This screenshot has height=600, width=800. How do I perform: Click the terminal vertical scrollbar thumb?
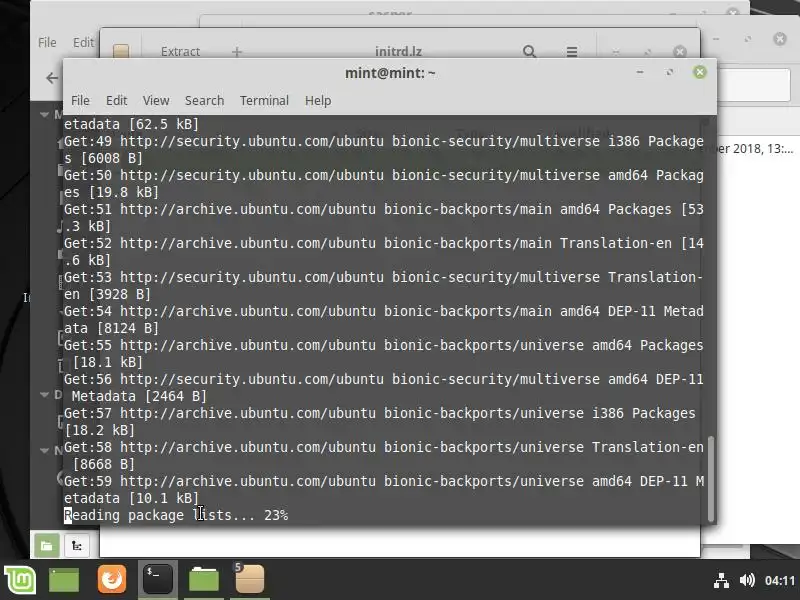point(710,479)
